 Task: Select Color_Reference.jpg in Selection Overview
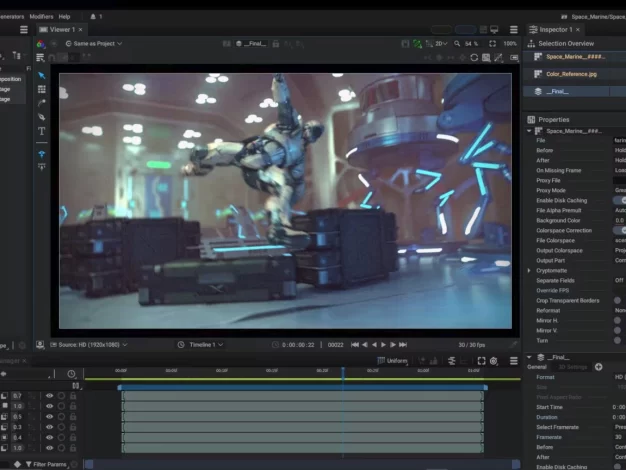pos(572,74)
